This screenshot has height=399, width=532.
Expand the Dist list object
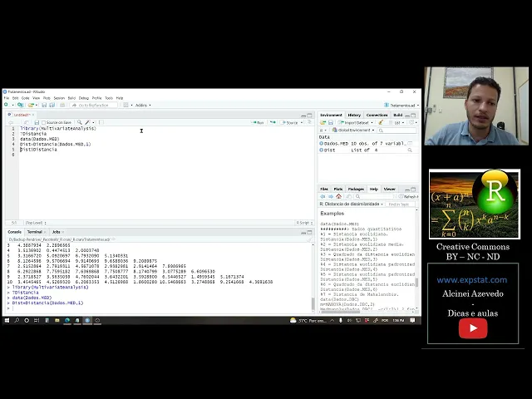(x=321, y=150)
